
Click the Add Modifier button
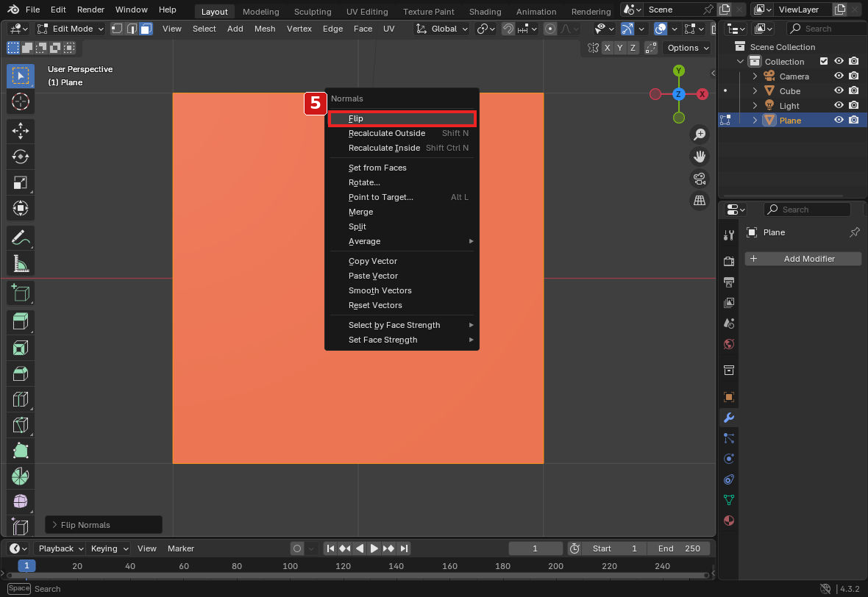point(803,259)
